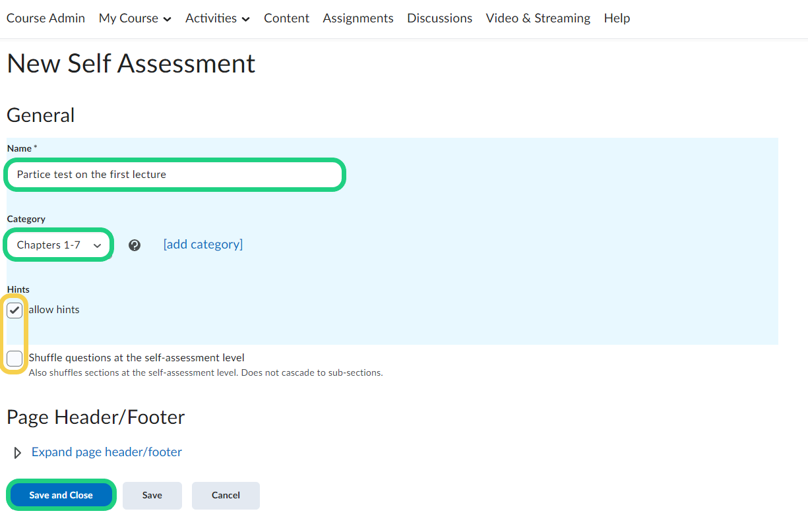This screenshot has width=808, height=532.
Task: Open Video & Streaming
Action: click(538, 18)
